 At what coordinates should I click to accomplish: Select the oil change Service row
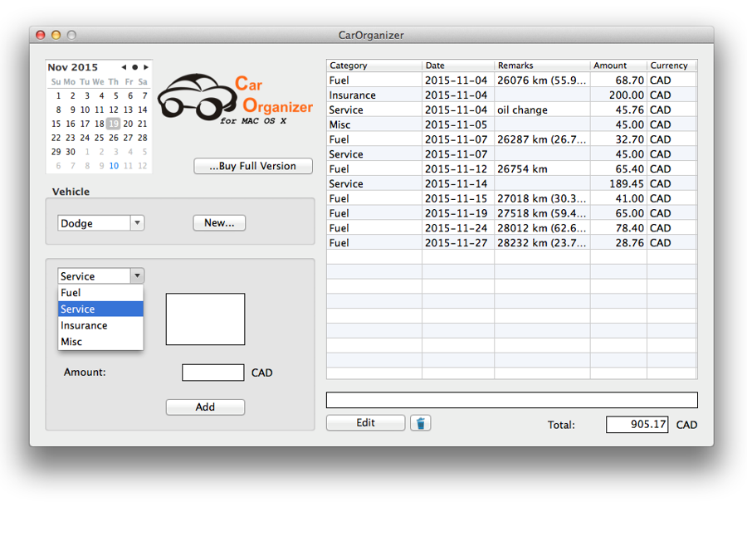511,110
